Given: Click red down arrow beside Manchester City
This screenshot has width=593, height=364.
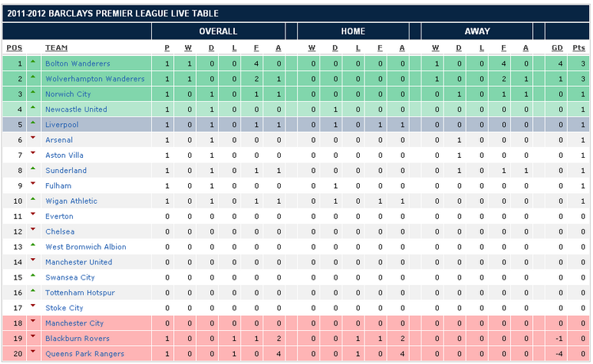Looking at the screenshot, I should coord(33,322).
